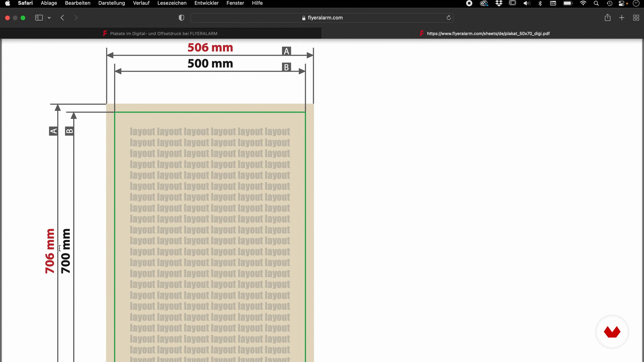Open the Wi-Fi menu
This screenshot has height=362, width=644.
click(583, 3)
